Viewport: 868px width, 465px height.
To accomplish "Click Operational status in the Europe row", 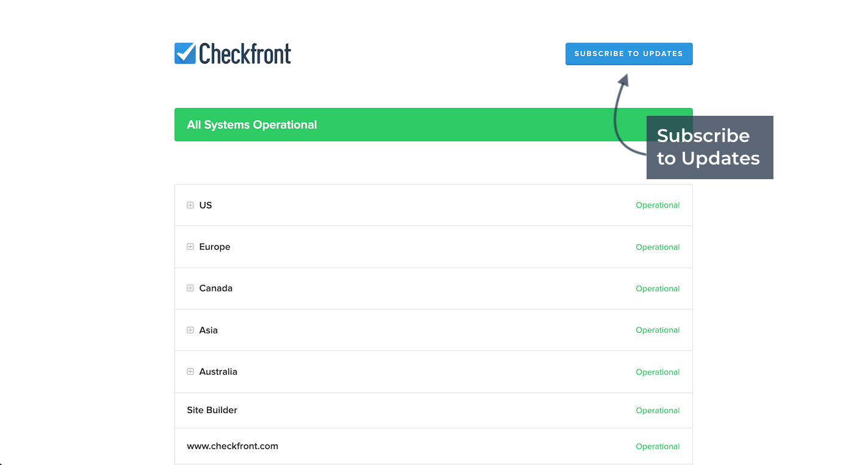I will (x=658, y=247).
